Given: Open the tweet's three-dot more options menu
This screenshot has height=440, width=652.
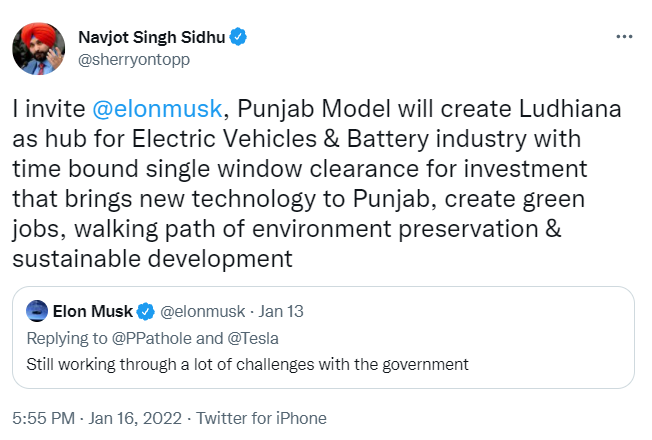Looking at the screenshot, I should pyautogui.click(x=624, y=37).
